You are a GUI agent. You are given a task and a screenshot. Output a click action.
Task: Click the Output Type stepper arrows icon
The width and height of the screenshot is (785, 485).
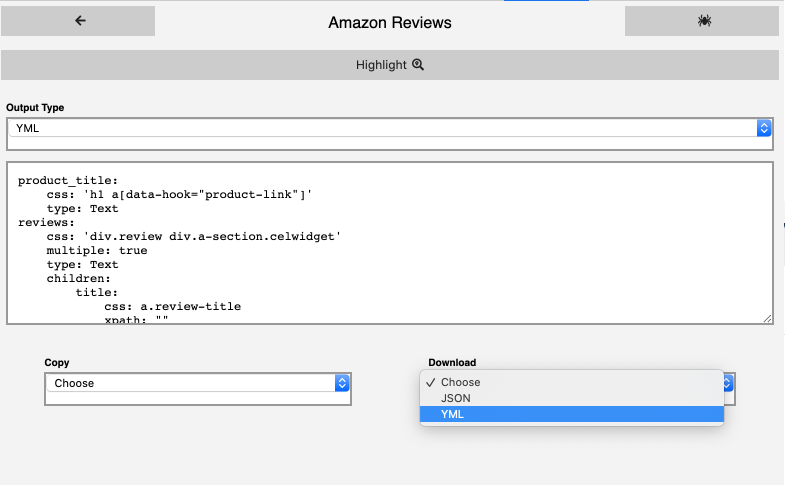click(x=763, y=128)
